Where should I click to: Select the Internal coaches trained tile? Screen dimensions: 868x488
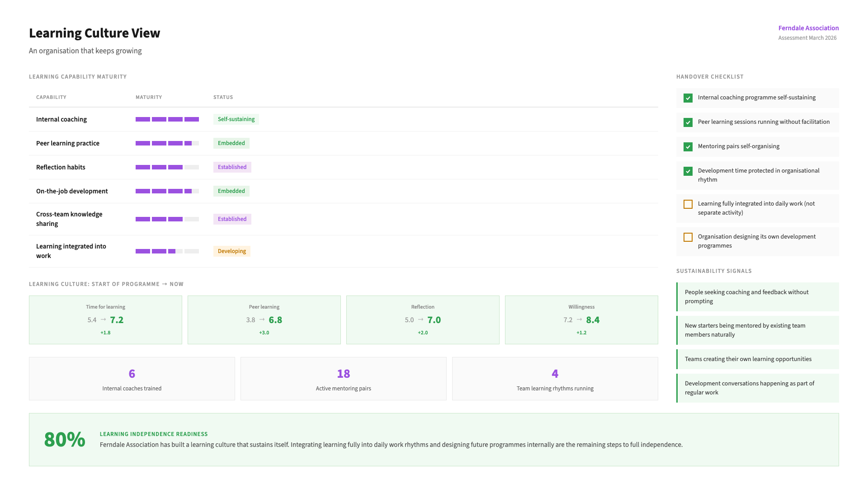(x=132, y=379)
